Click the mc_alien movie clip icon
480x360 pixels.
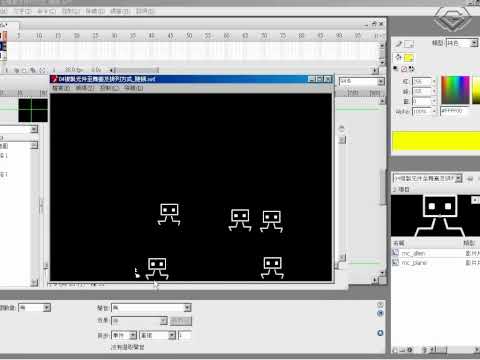(x=395, y=253)
